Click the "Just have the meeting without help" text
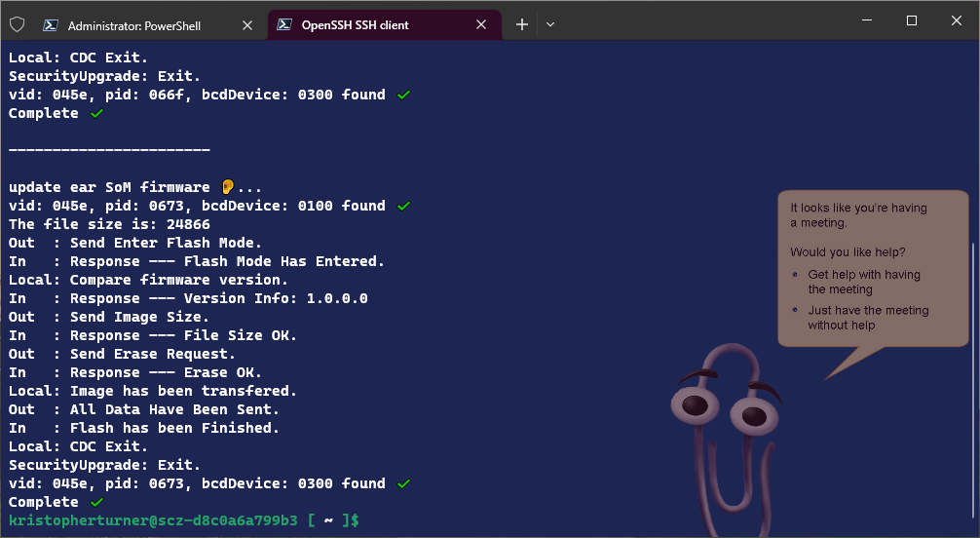This screenshot has height=538, width=980. [x=867, y=318]
